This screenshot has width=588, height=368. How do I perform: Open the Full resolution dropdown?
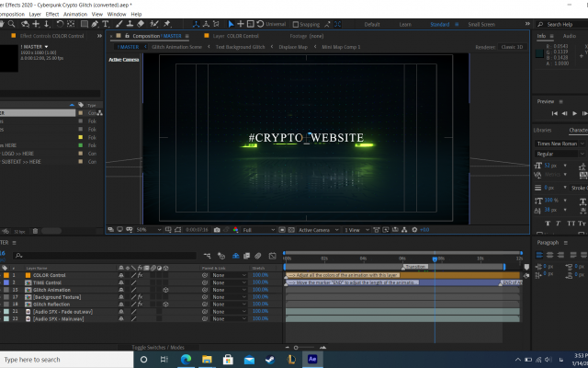click(x=258, y=230)
